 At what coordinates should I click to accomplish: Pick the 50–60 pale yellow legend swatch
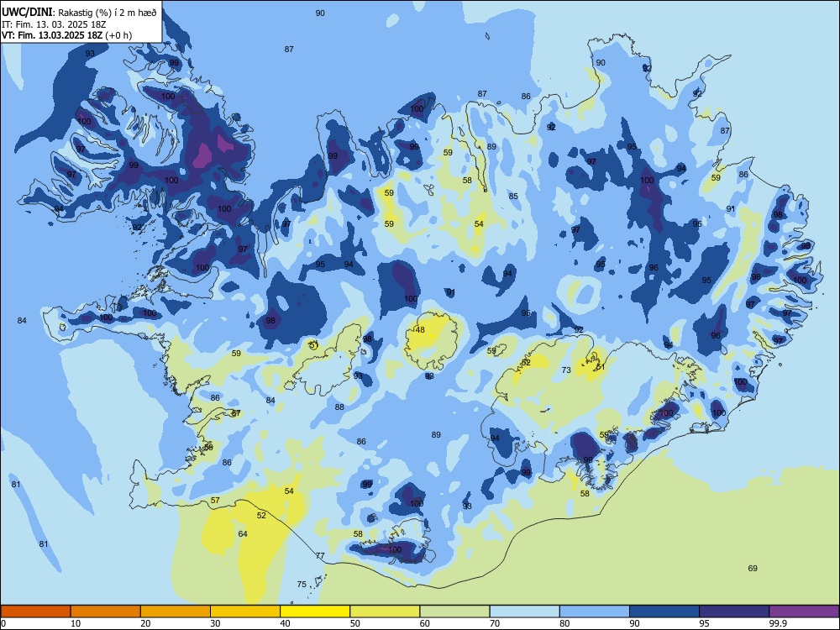click(x=385, y=612)
